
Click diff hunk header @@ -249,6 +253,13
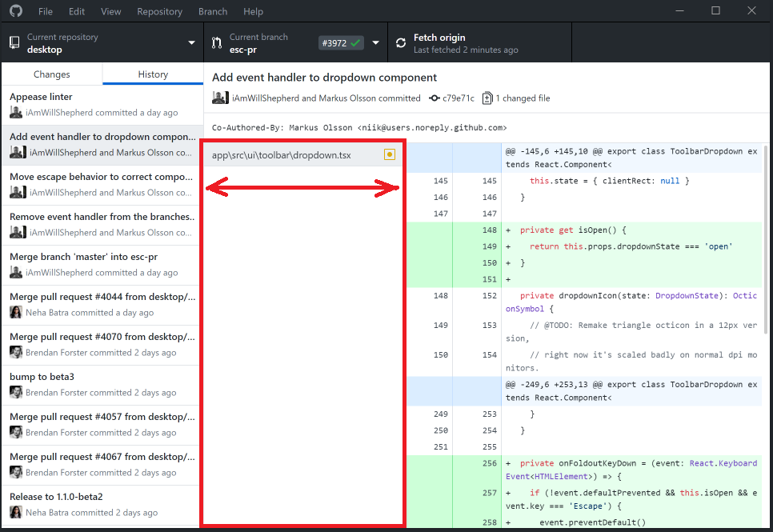631,391
